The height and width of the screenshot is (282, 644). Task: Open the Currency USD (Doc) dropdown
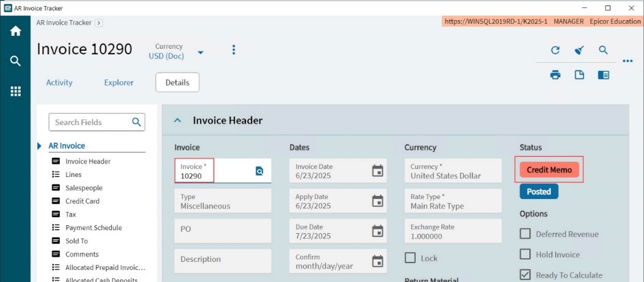tap(200, 52)
